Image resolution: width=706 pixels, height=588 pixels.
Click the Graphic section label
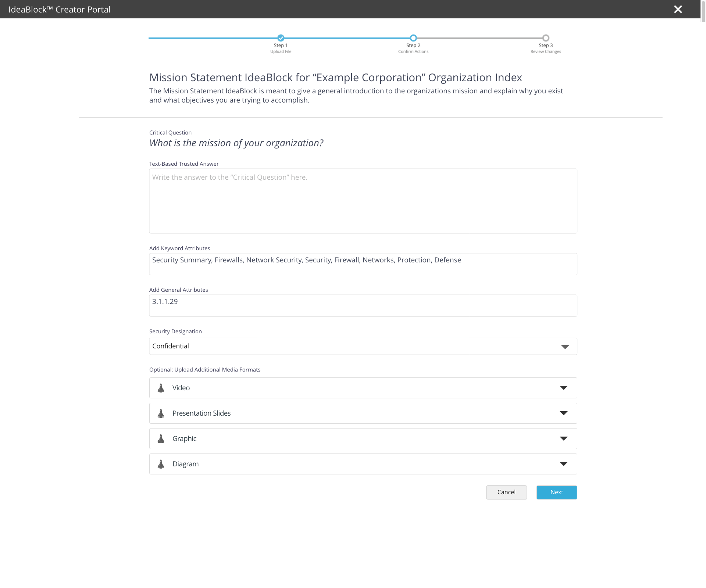coord(184,438)
